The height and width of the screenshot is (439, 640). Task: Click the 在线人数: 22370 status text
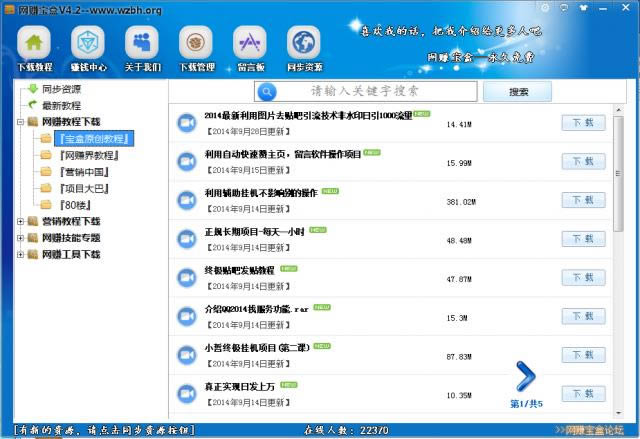(346, 430)
